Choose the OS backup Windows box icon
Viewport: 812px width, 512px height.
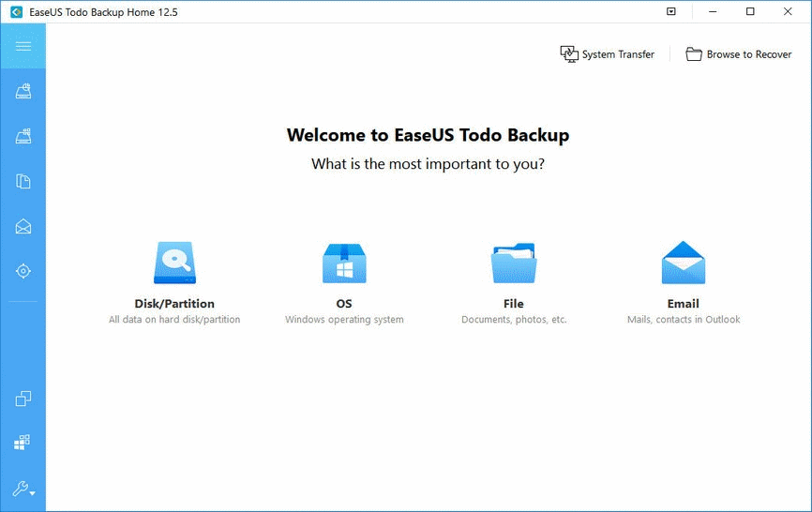tap(344, 263)
